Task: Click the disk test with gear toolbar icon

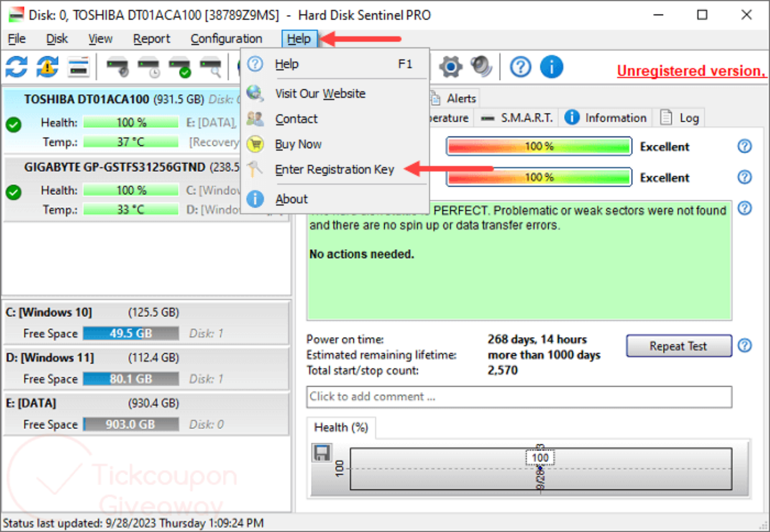Action: click(x=117, y=67)
